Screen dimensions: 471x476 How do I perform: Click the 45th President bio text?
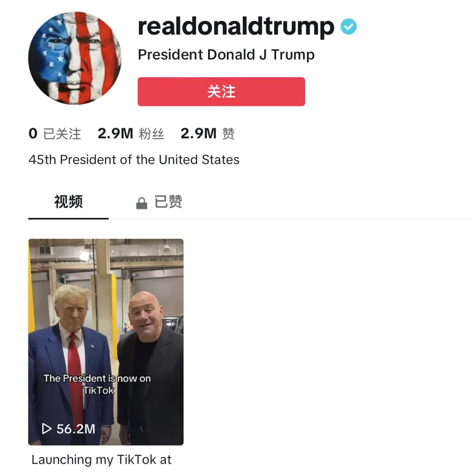[x=134, y=160]
